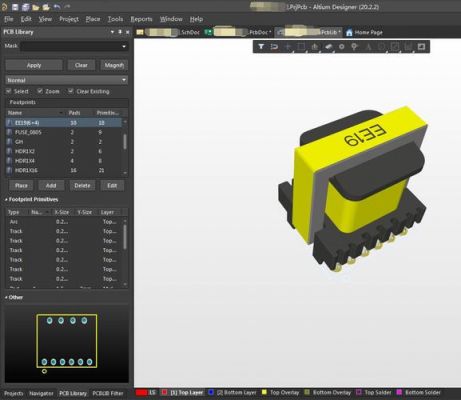461x400 pixels.
Task: Toggle the Clear Existing checkbox
Action: 71,91
